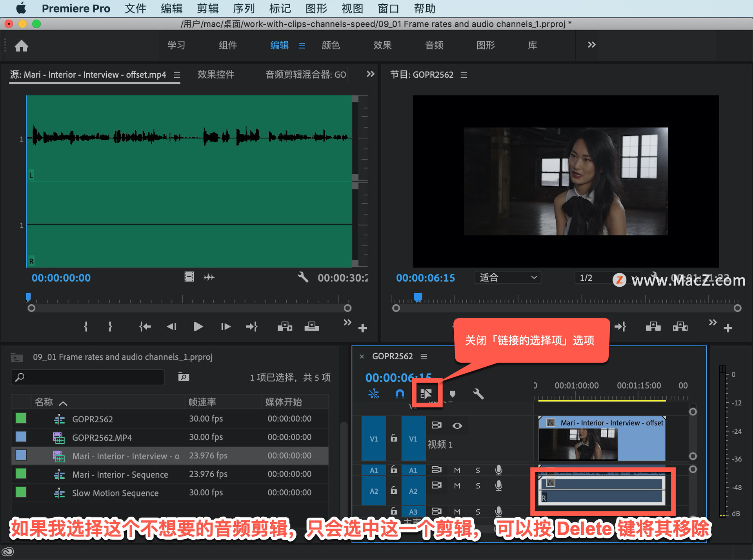Click the Overwrite edit button
753x560 pixels.
pos(312,326)
